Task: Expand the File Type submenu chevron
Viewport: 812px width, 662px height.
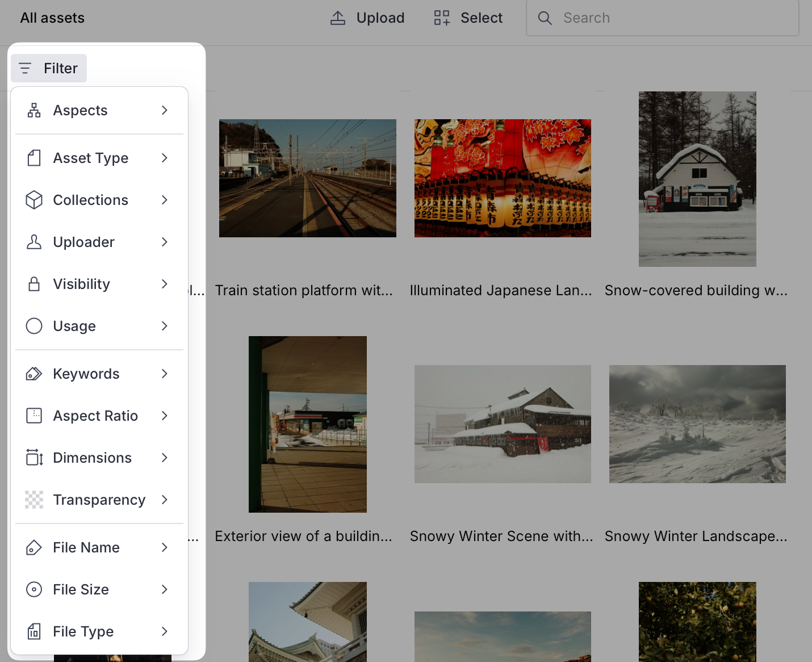Action: coord(165,631)
